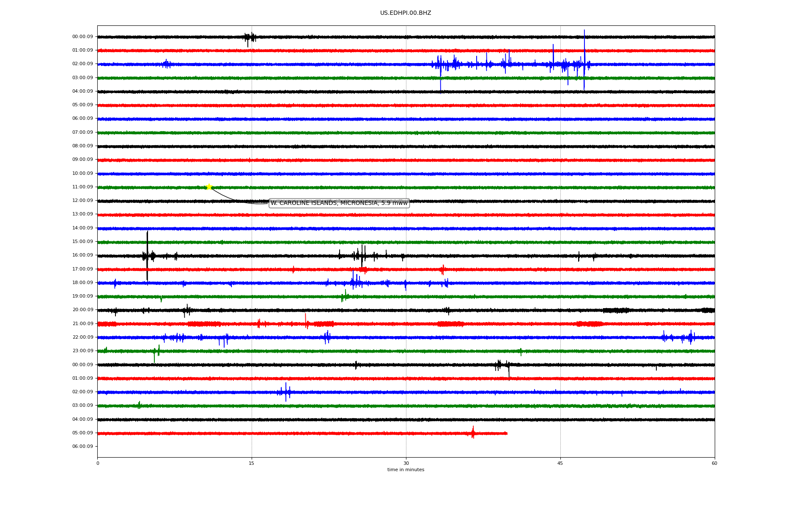
Task: Click the 21:00:09 time label
Action: point(82,324)
